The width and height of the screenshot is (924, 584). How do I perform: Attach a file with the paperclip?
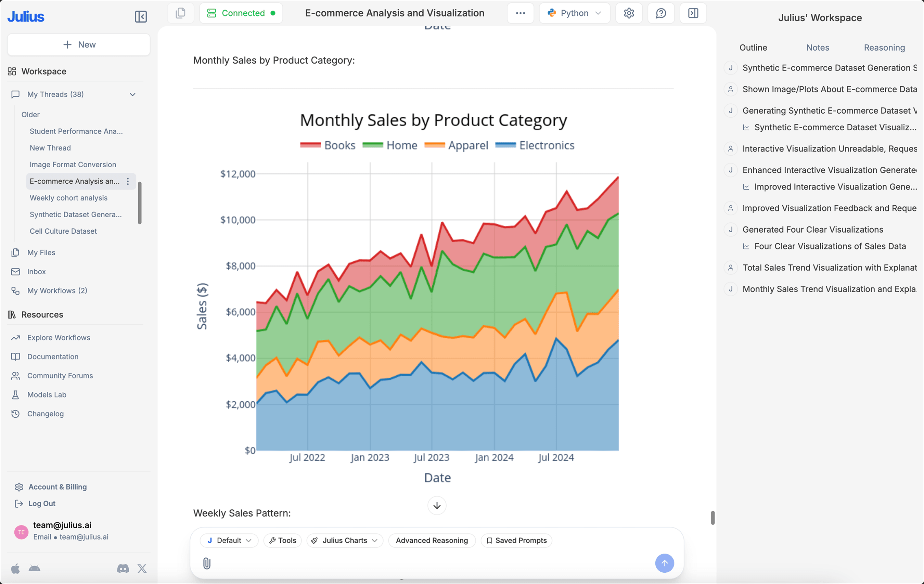(x=207, y=564)
